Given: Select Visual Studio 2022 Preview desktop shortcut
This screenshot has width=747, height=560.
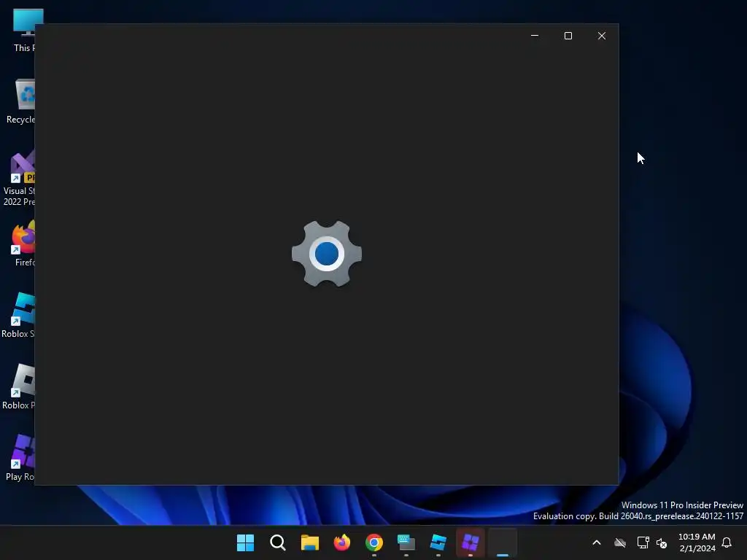Looking at the screenshot, I should [20, 178].
